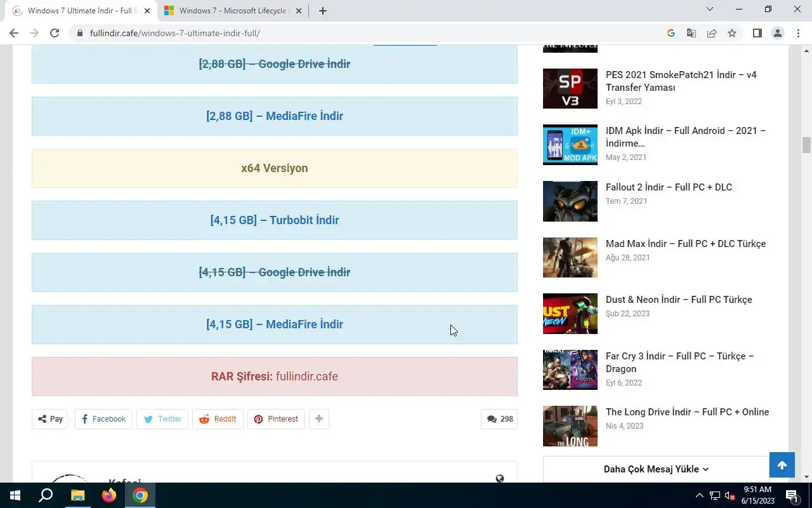Open the tab search chevron
Image resolution: width=812 pixels, height=508 pixels.
coord(710,10)
